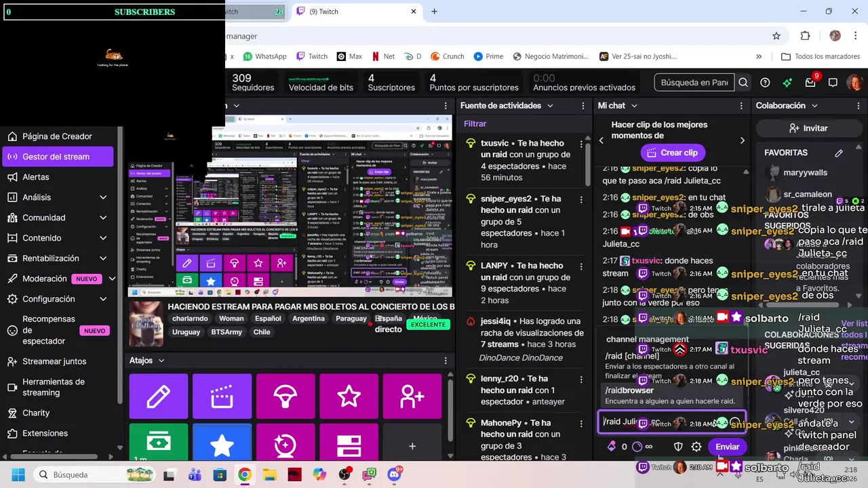868x488 pixels.
Task: Click the parachute raid shortcut tile
Action: click(x=285, y=396)
